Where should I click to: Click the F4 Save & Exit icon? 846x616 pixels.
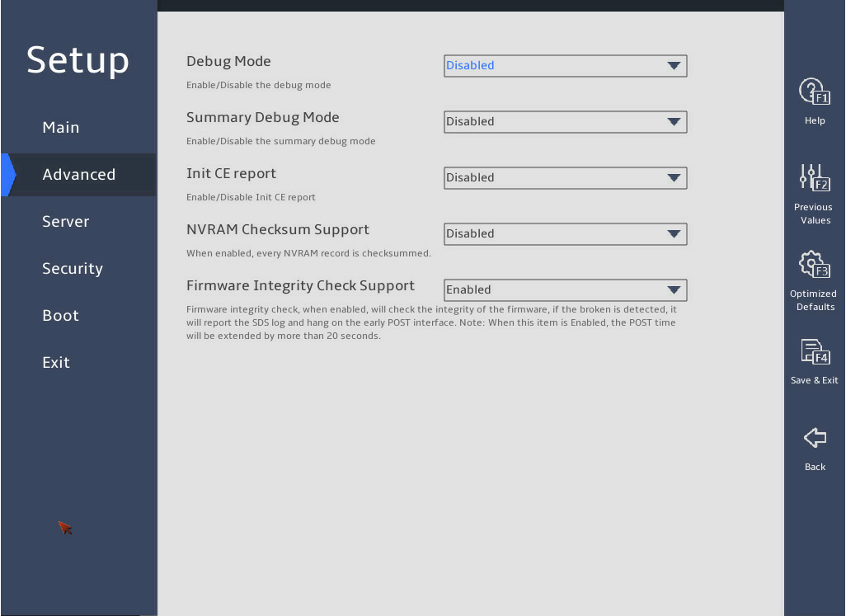point(815,351)
